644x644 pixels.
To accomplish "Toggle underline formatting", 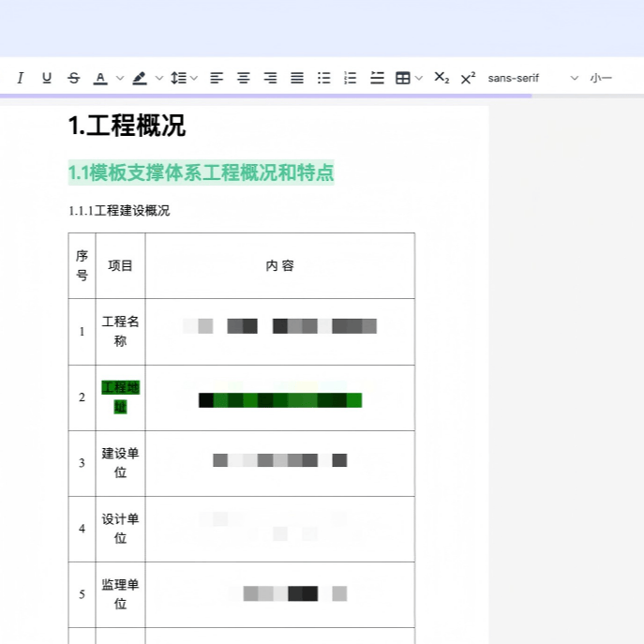I will 47,78.
